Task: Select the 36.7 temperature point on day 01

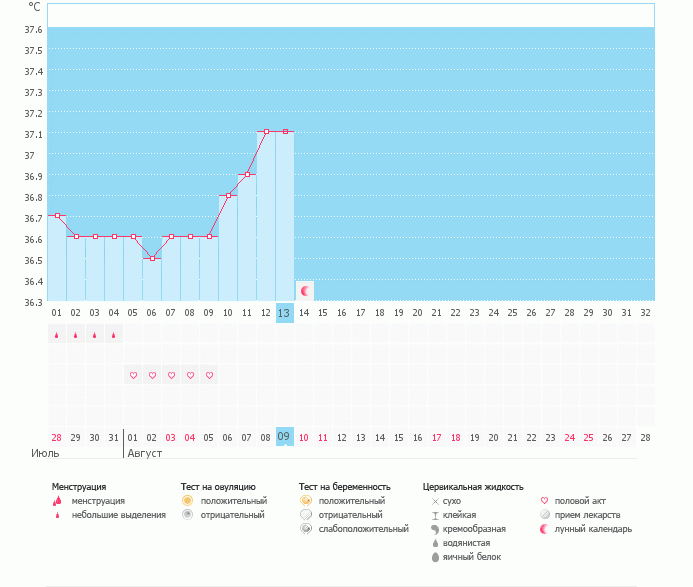Action: point(57,215)
